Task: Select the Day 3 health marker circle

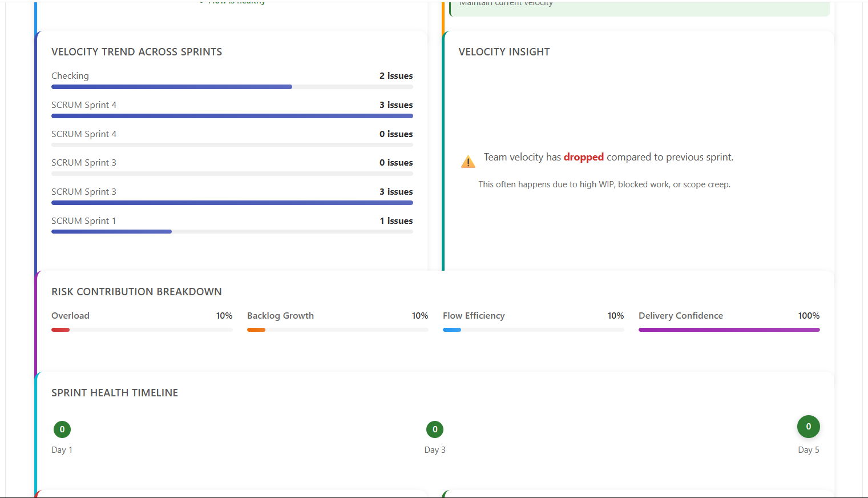Action: (x=435, y=429)
